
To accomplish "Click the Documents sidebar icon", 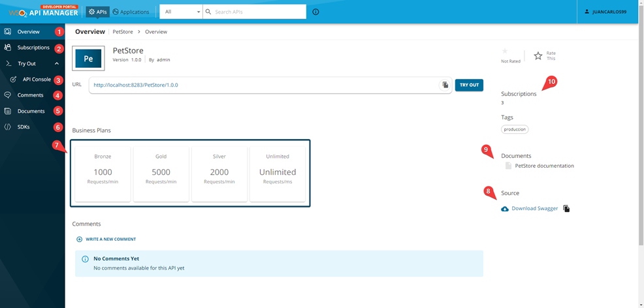I will (x=7, y=111).
